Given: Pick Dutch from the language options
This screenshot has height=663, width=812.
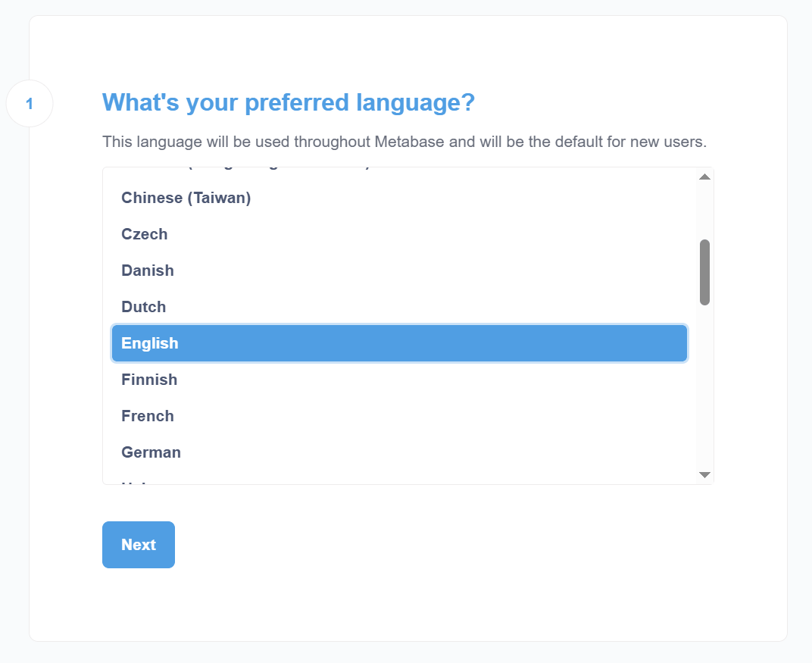Looking at the screenshot, I should pos(143,307).
